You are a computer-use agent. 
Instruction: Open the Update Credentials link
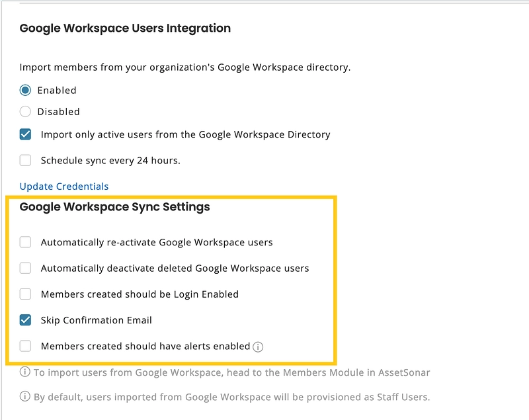click(x=64, y=187)
